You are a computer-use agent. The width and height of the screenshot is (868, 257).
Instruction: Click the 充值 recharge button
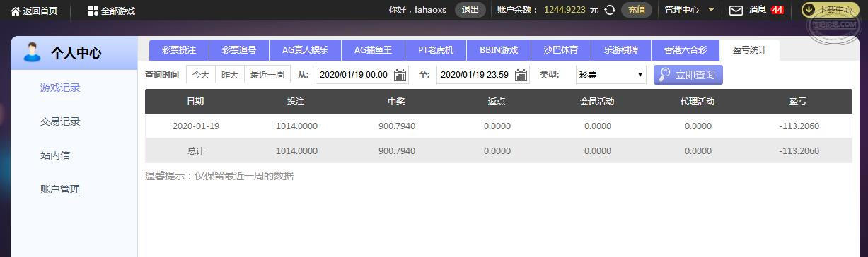(637, 10)
